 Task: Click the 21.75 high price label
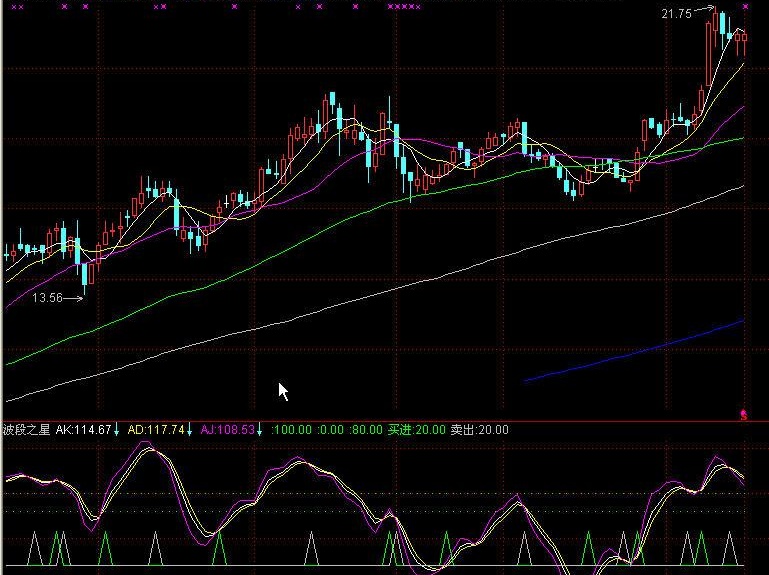(x=676, y=14)
